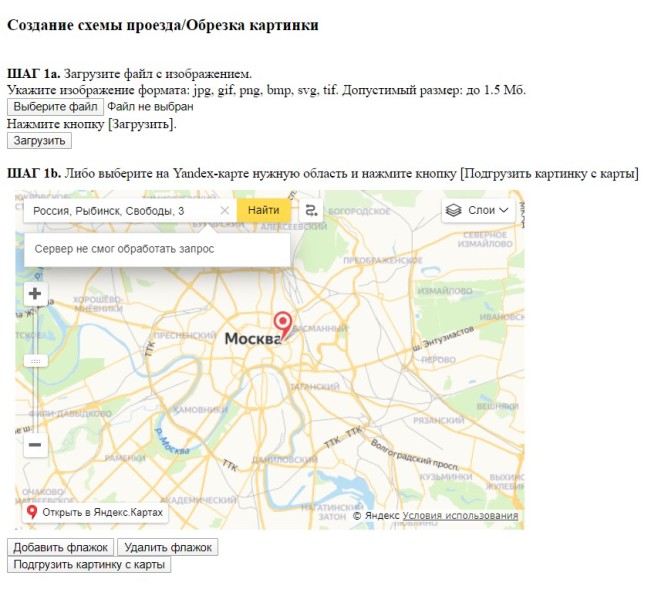The image size is (651, 593).
Task: Click the Яндекс copyright text on the map
Action: [x=376, y=516]
